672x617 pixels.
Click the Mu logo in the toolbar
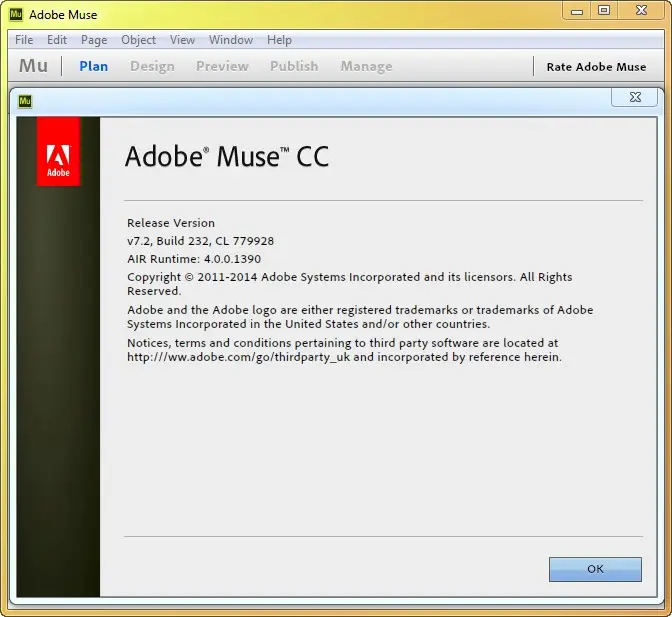point(33,66)
